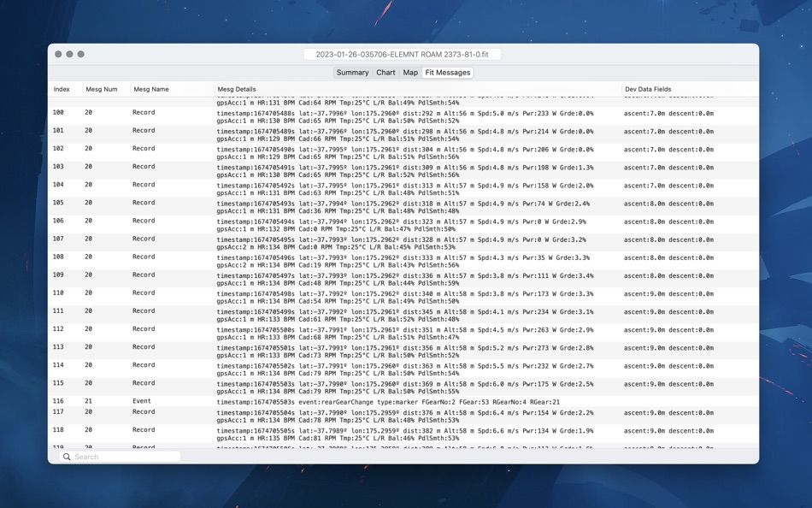Viewport: 812px width, 508px height.
Task: Click details with timestamp 1674705493s
Action: [x=403, y=207]
